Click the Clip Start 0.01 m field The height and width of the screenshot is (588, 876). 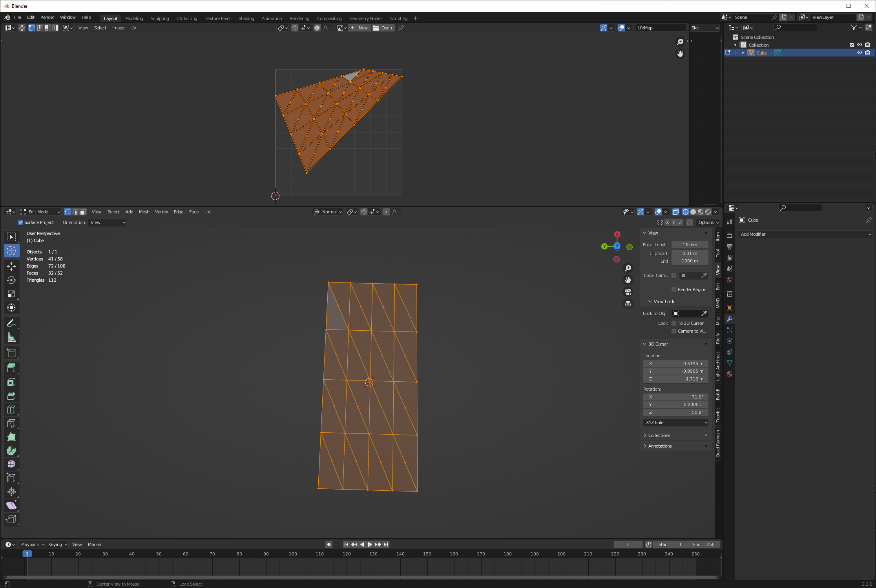(x=690, y=253)
